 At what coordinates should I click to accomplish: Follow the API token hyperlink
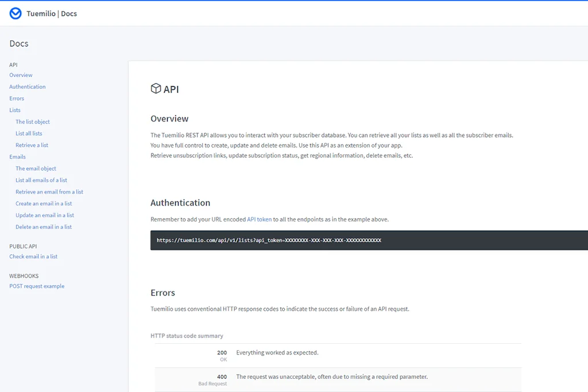pos(259,219)
